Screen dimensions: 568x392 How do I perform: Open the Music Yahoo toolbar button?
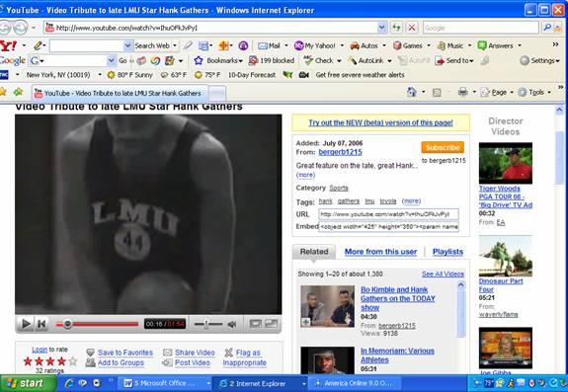click(x=450, y=46)
